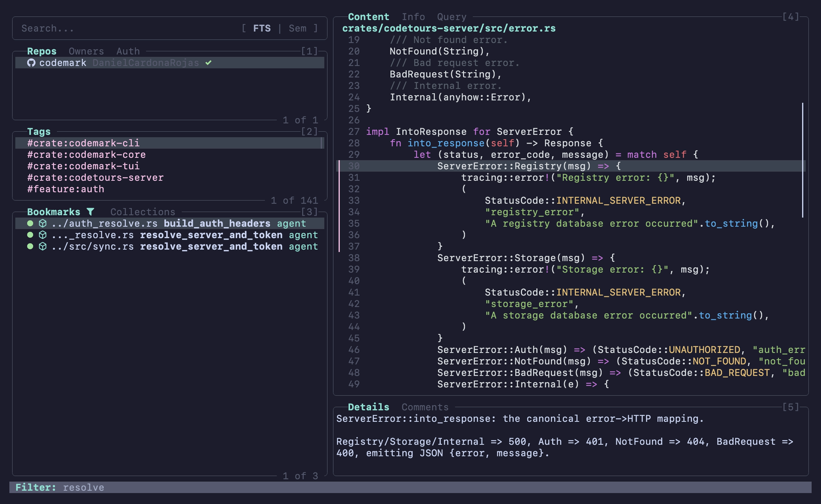Click panel shortcut label [5]
Screen dimensions: 821x504
pos(791,407)
